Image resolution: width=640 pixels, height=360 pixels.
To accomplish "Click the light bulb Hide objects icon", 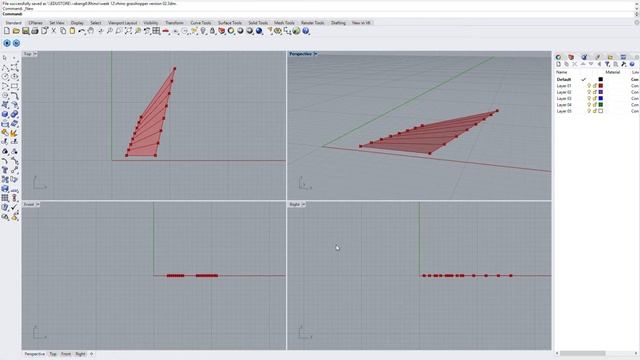I will tap(203, 31).
